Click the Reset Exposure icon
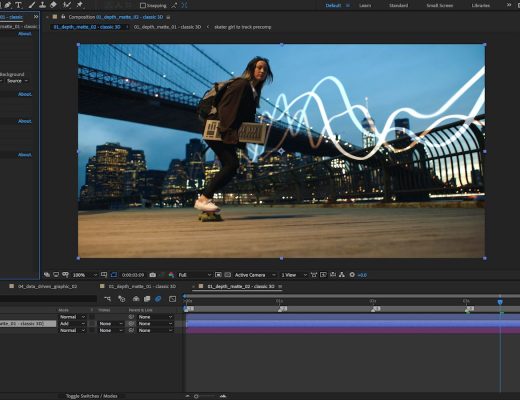Image resolution: width=520 pixels, height=400 pixels. pos(352,275)
